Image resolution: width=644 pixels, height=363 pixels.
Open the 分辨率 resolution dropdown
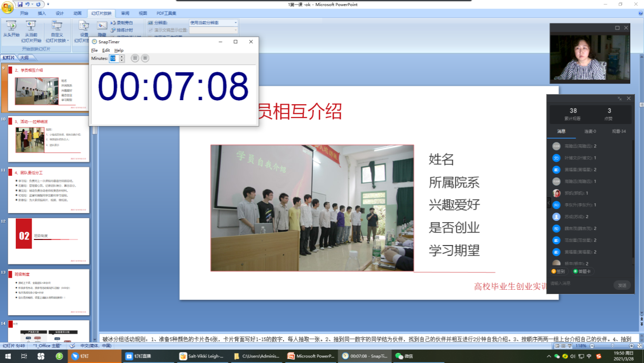click(x=236, y=23)
